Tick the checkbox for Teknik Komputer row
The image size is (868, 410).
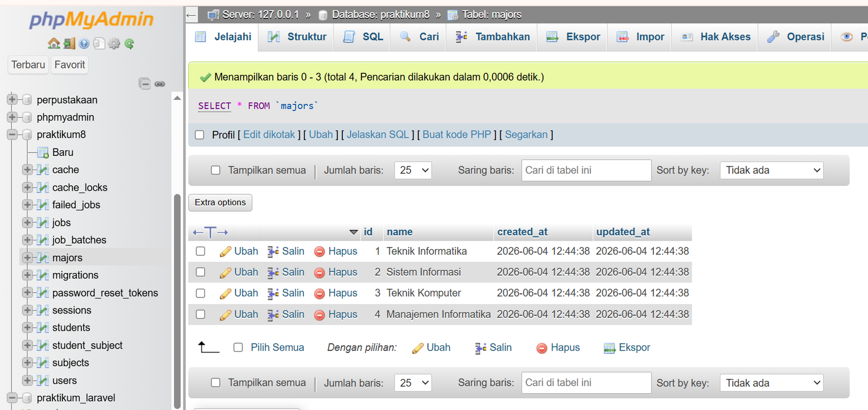click(201, 293)
